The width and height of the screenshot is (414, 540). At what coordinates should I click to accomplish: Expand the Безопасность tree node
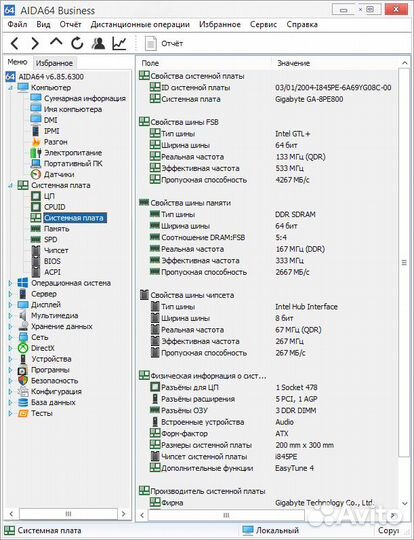coord(10,381)
